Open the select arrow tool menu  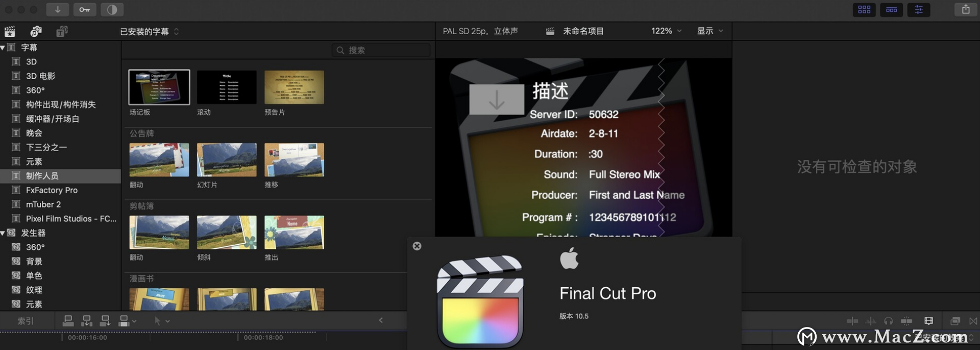coord(162,321)
